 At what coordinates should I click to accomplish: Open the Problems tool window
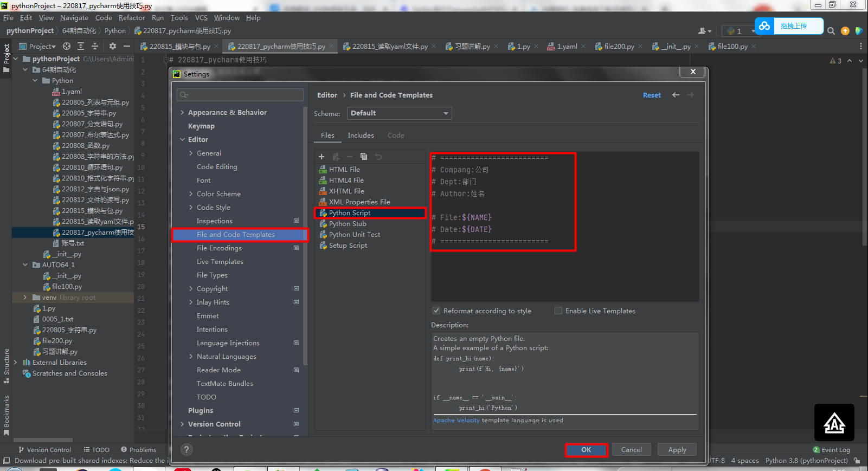[x=138, y=450]
